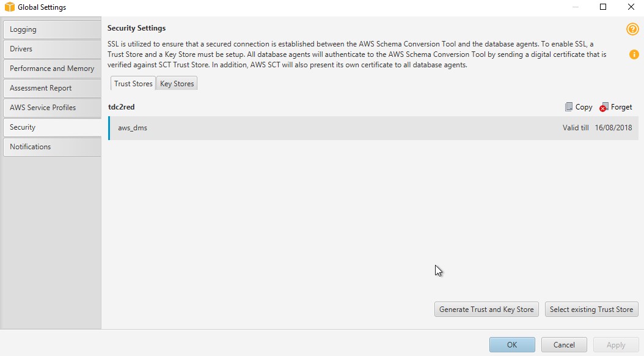Viewport: 644px width, 356px height.
Task: Click the AWS cube icon in title bar
Action: tap(9, 7)
